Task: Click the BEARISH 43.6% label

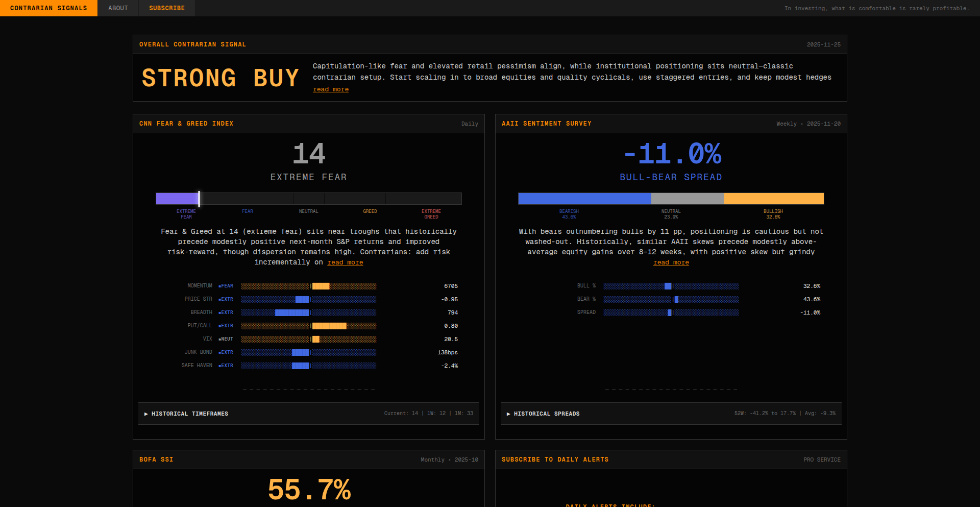Action: 569,214
